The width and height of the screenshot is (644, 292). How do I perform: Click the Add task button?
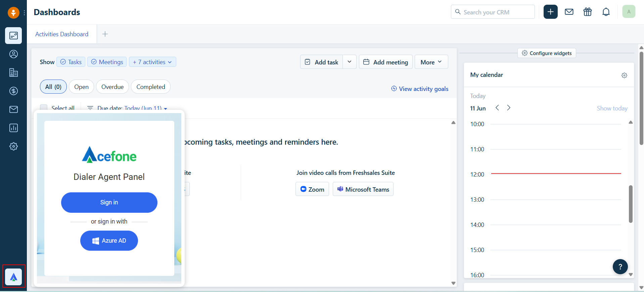[322, 62]
